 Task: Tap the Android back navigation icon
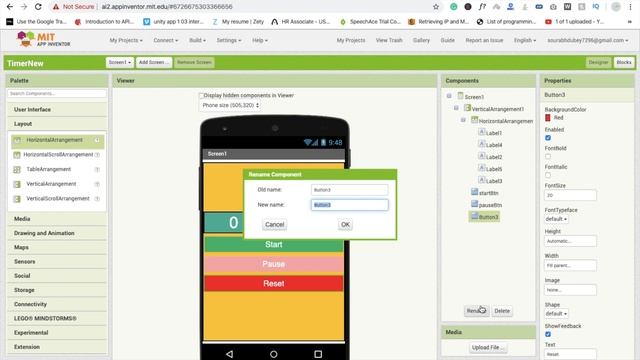click(x=229, y=354)
